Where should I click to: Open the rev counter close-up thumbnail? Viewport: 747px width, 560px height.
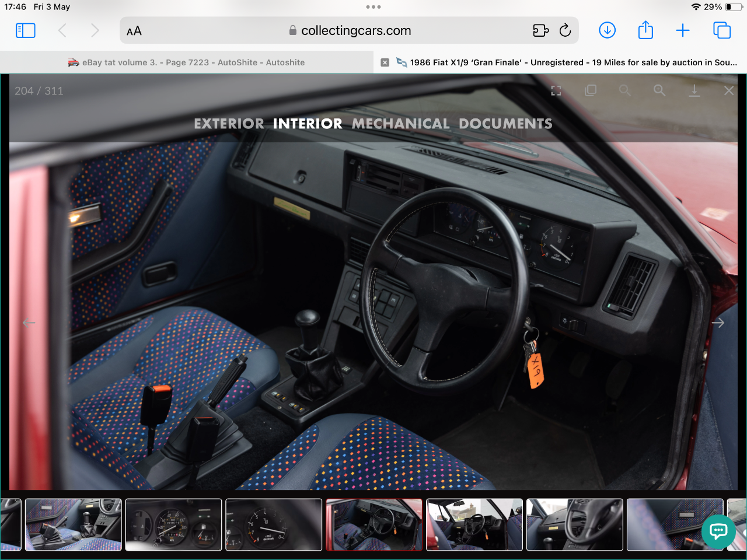tap(274, 524)
